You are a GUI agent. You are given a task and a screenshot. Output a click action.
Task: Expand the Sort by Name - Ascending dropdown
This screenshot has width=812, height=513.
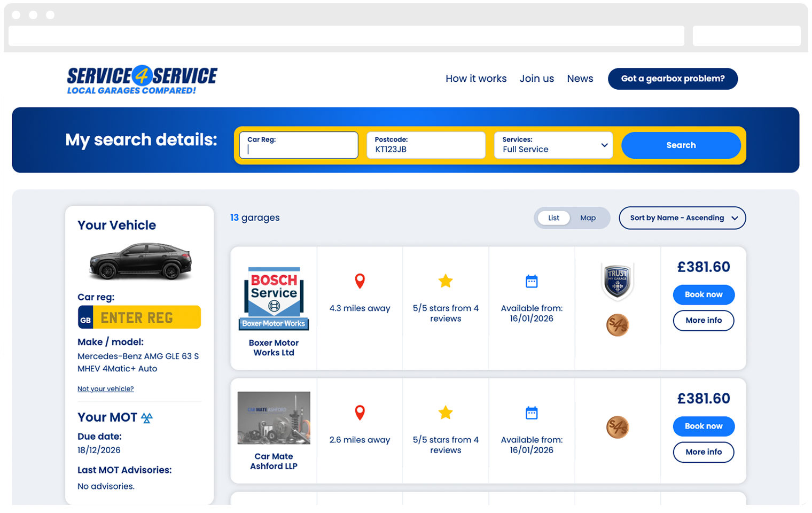click(682, 218)
